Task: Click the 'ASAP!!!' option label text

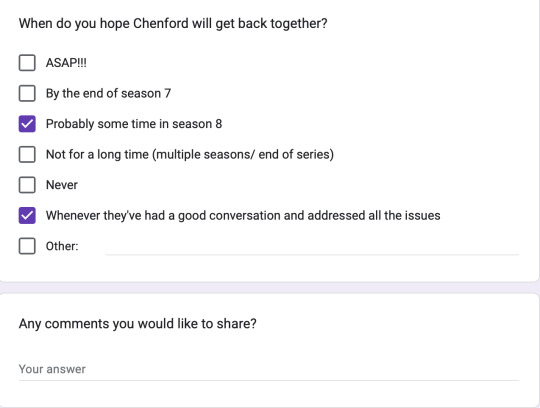Action: point(66,63)
